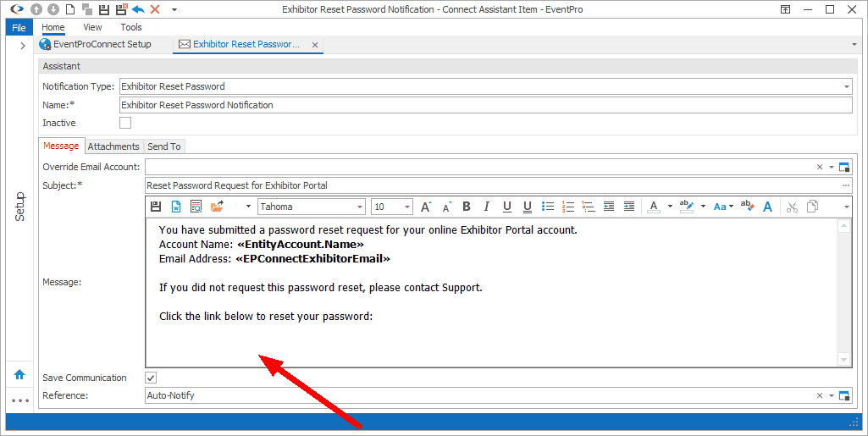This screenshot has height=436, width=868.
Task: Open the Tools ribbon tab
Action: pyautogui.click(x=131, y=27)
